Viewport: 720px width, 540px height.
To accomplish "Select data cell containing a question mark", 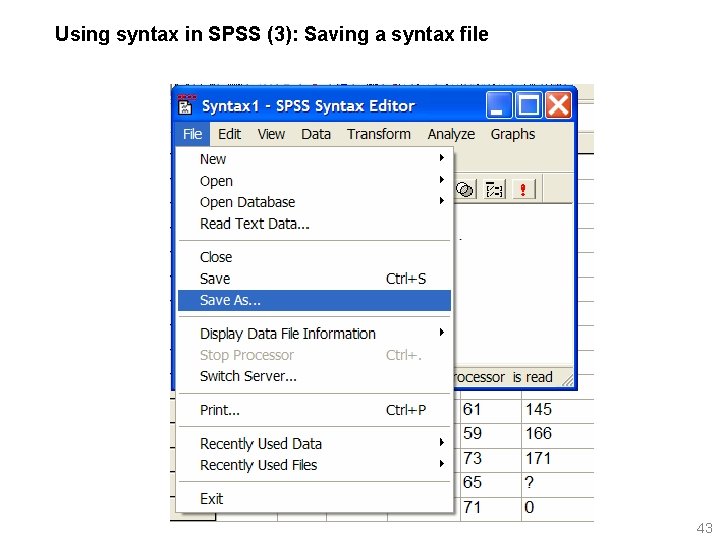I will 557,483.
